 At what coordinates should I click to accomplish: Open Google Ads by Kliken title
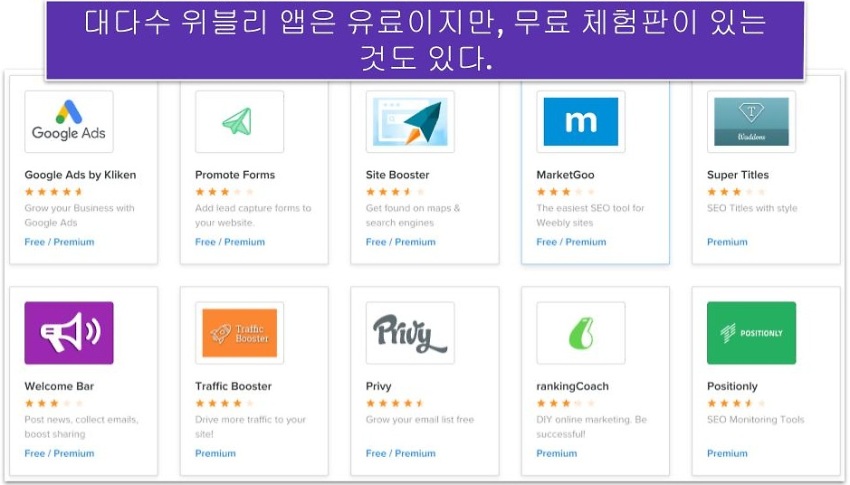(80, 175)
